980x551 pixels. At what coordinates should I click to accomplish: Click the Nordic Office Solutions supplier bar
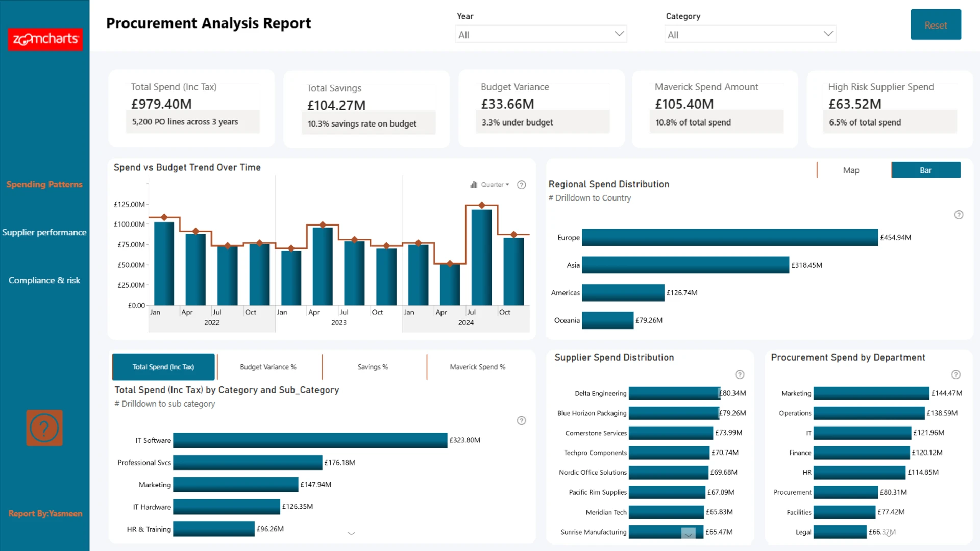click(x=669, y=472)
